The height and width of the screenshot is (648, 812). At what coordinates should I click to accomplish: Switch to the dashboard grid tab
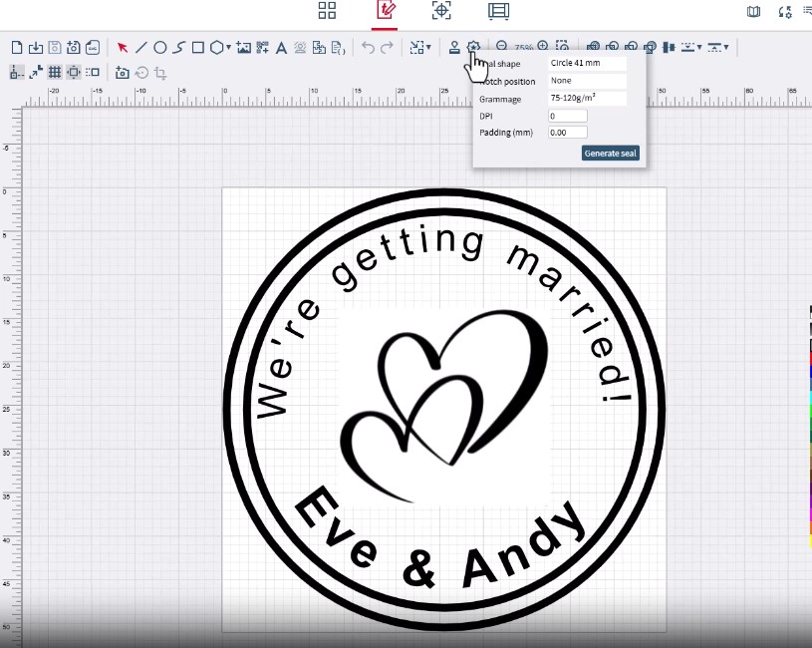pyautogui.click(x=327, y=11)
